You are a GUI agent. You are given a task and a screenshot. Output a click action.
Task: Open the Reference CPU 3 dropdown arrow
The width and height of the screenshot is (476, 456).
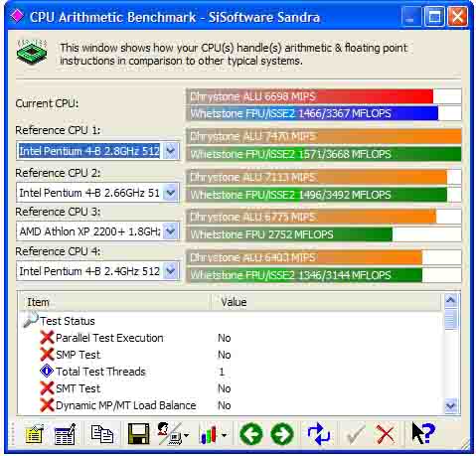[170, 231]
